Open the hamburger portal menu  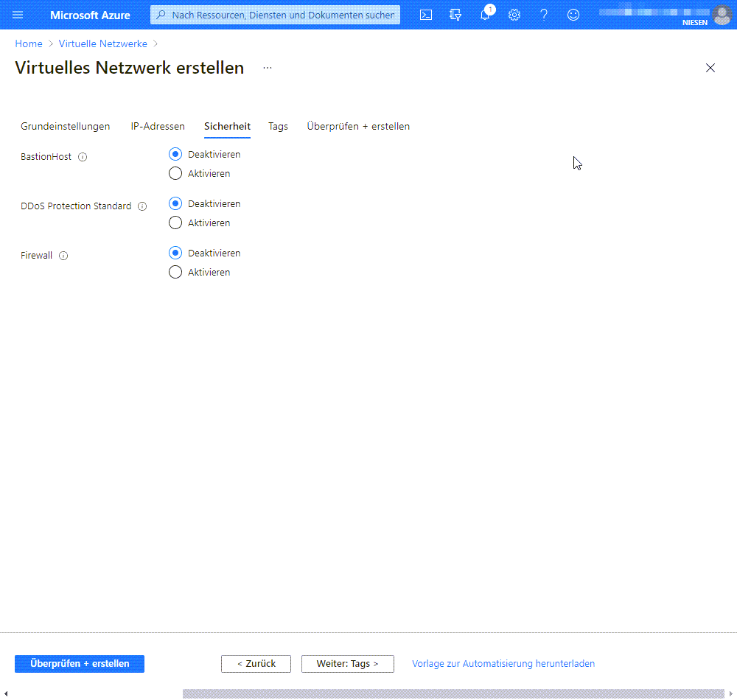[x=18, y=15]
